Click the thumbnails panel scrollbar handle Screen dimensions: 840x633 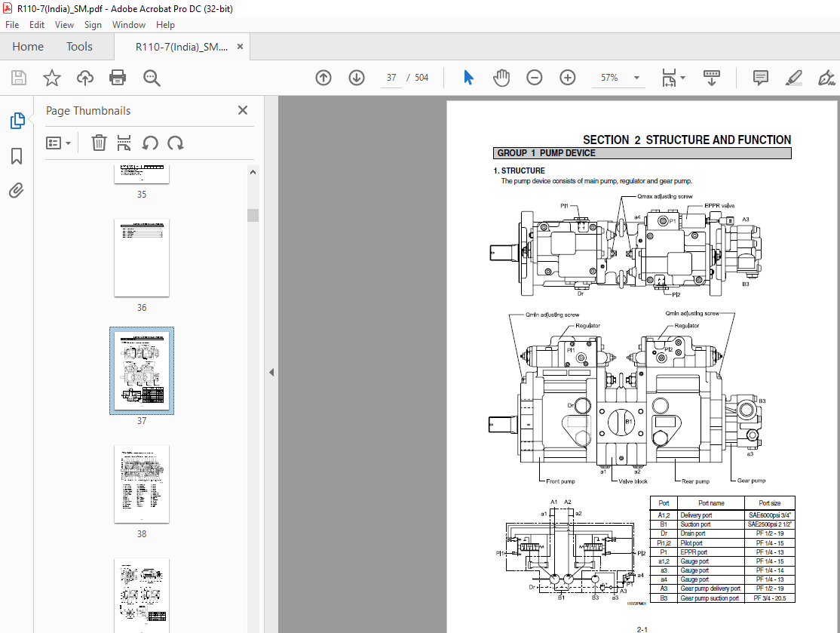point(253,215)
